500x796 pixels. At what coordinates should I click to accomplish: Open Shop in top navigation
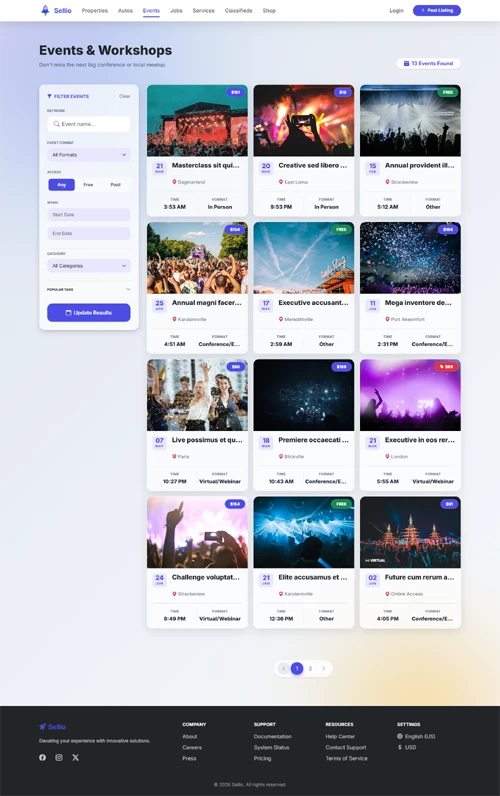[269, 11]
